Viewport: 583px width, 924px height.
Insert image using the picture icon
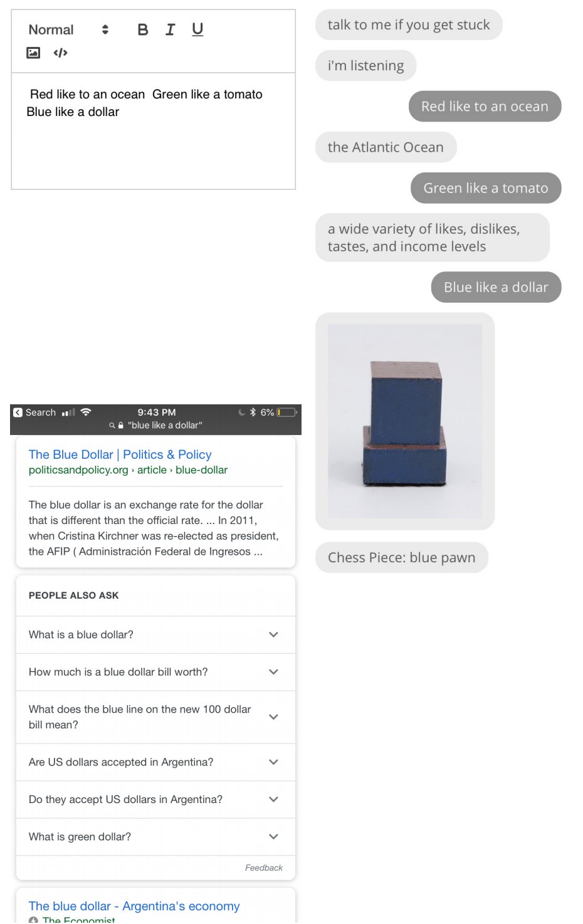click(33, 53)
